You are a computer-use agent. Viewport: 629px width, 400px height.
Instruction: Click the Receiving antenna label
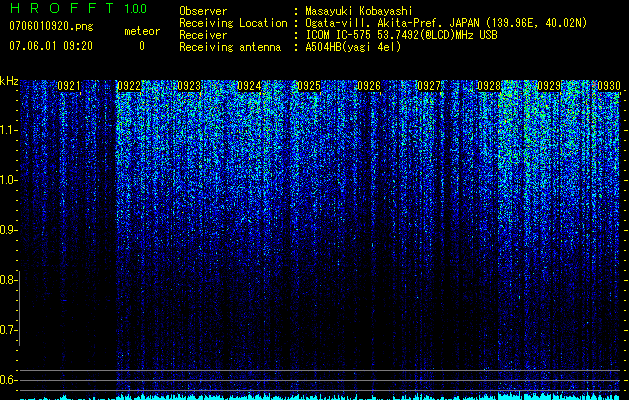point(230,47)
